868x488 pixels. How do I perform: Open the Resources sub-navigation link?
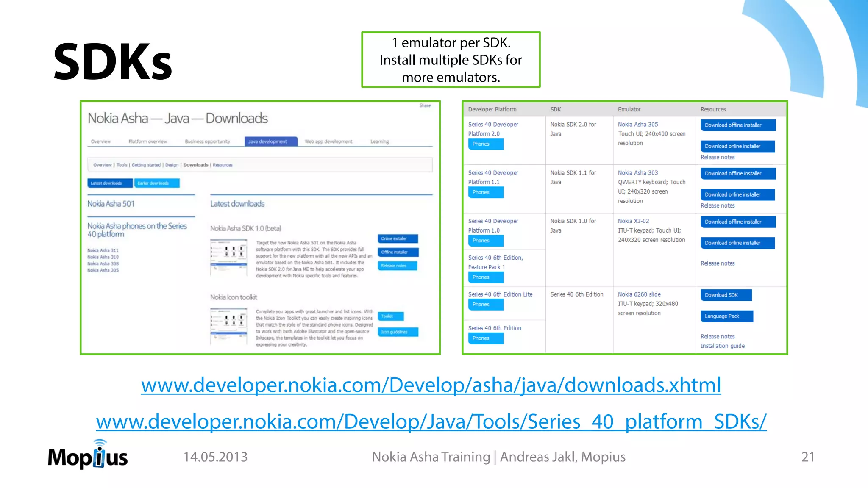click(223, 165)
